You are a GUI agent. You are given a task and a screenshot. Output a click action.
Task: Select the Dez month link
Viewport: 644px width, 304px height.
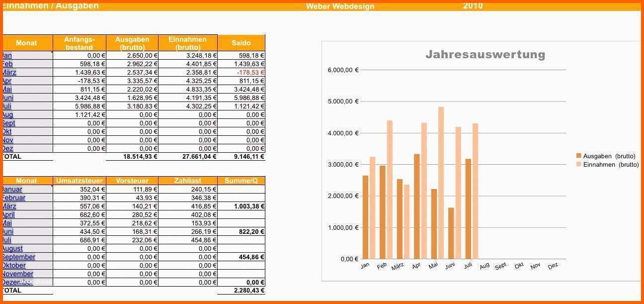click(7, 149)
